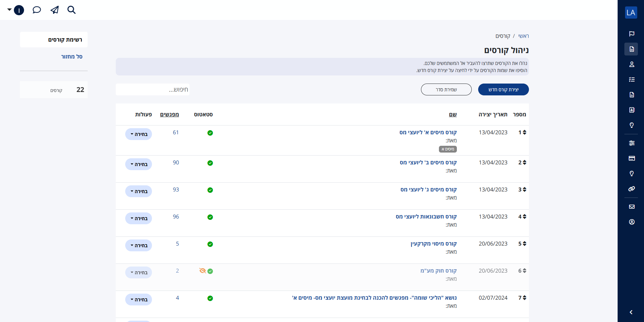Open the user profile icon in sidebar
Screen dimensions: 644x322
631,64
